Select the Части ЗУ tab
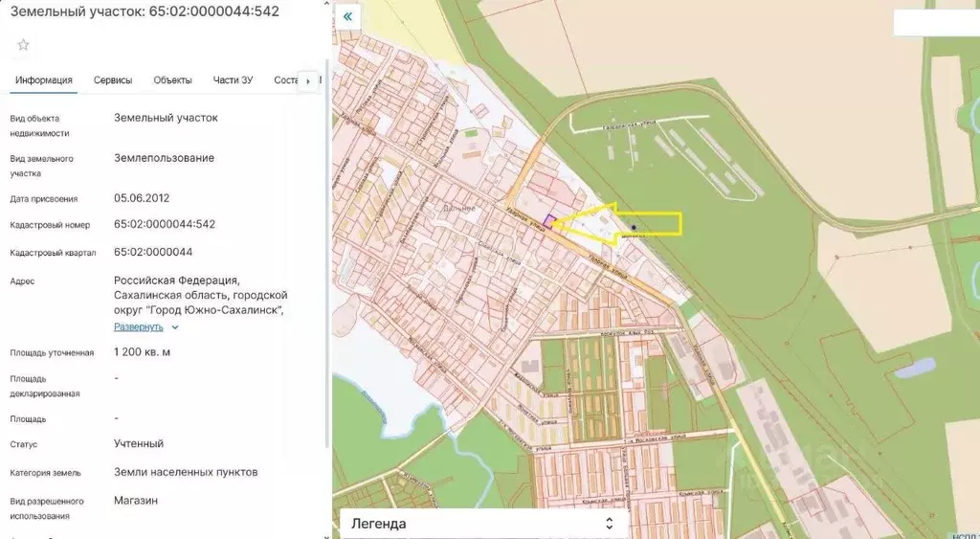The image size is (980, 539). click(233, 80)
